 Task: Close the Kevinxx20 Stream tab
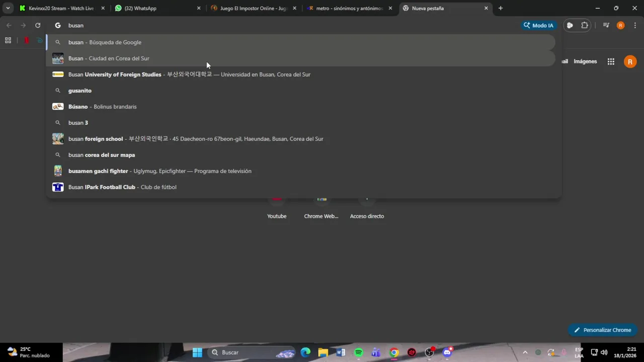[x=103, y=8]
